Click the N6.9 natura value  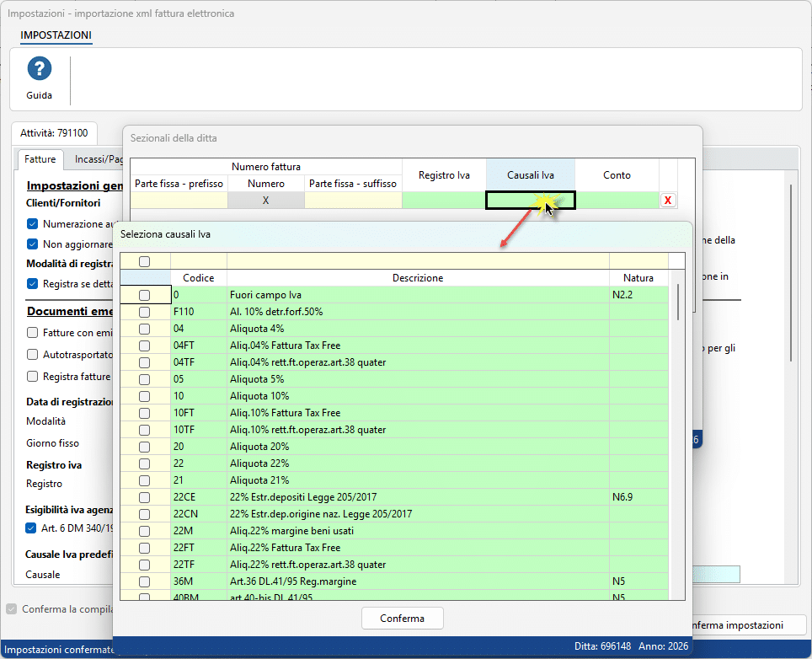622,497
